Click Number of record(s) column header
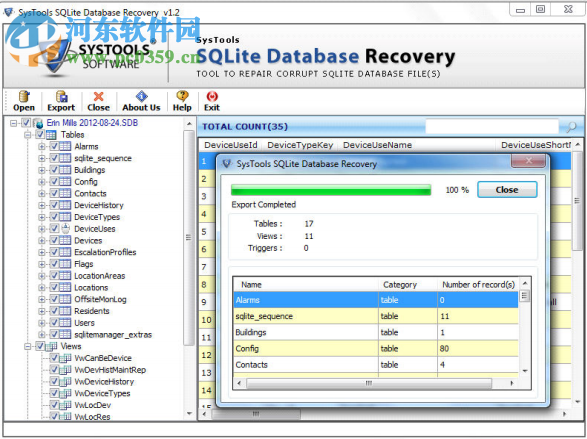Screen dimensions: 587x439 (x=478, y=284)
